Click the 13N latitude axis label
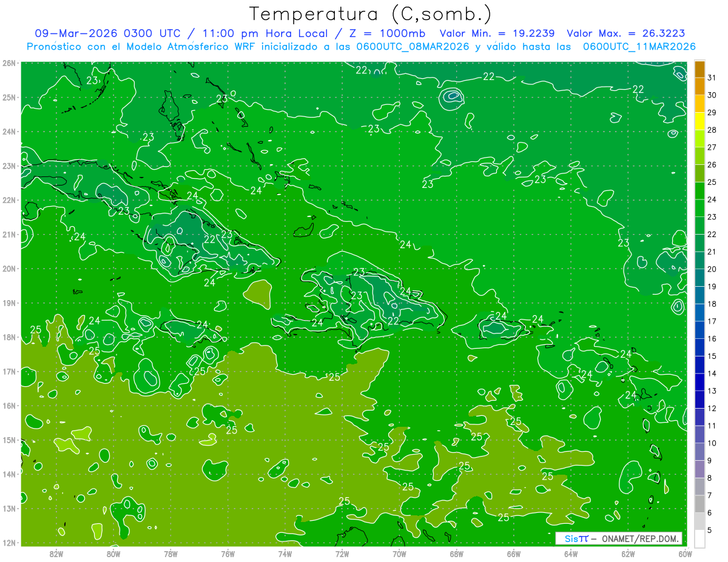 pos(9,509)
